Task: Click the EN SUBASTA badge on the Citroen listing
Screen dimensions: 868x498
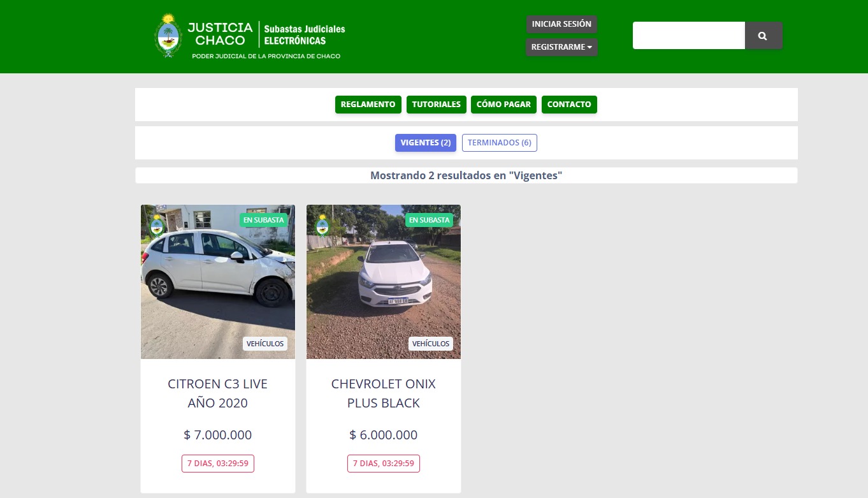Action: (x=264, y=219)
